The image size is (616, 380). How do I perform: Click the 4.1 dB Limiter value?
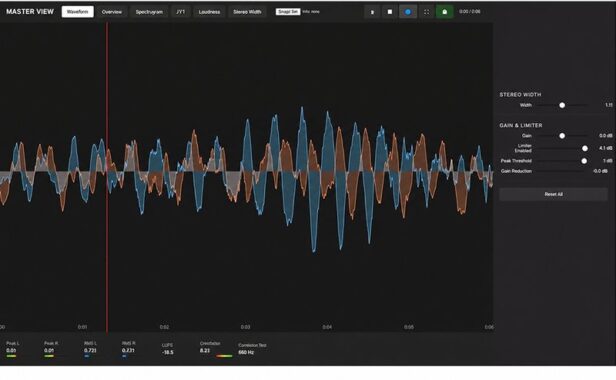point(606,148)
